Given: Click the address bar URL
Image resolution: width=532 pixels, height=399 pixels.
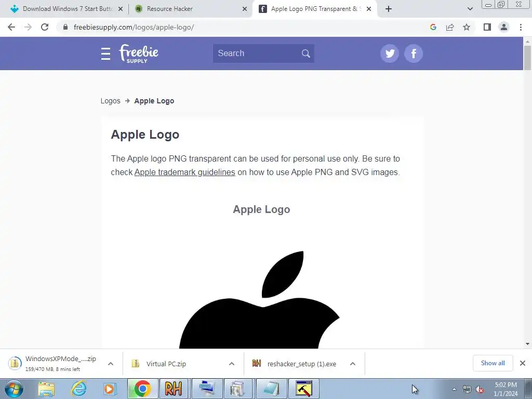Looking at the screenshot, I should click(x=134, y=27).
